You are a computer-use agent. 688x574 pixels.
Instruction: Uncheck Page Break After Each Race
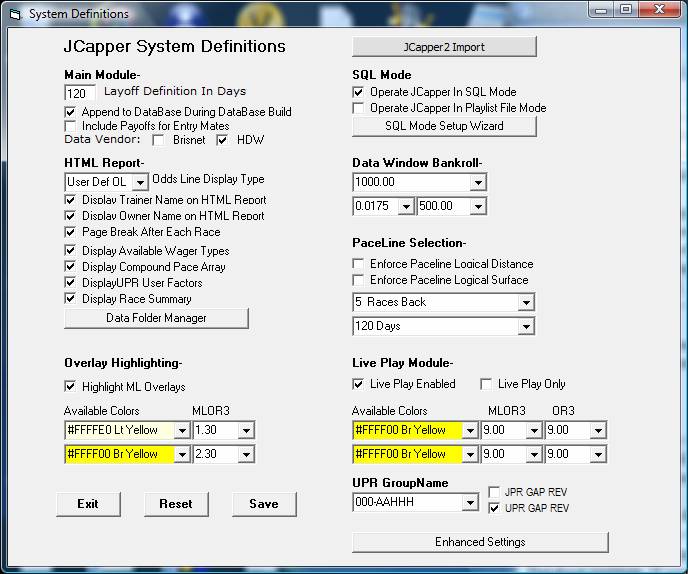pyautogui.click(x=70, y=232)
